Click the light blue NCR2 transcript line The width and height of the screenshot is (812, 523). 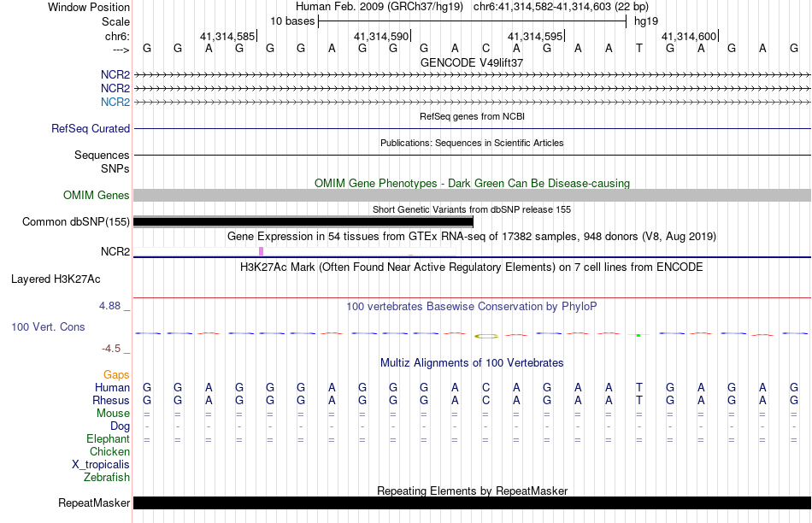click(472, 102)
